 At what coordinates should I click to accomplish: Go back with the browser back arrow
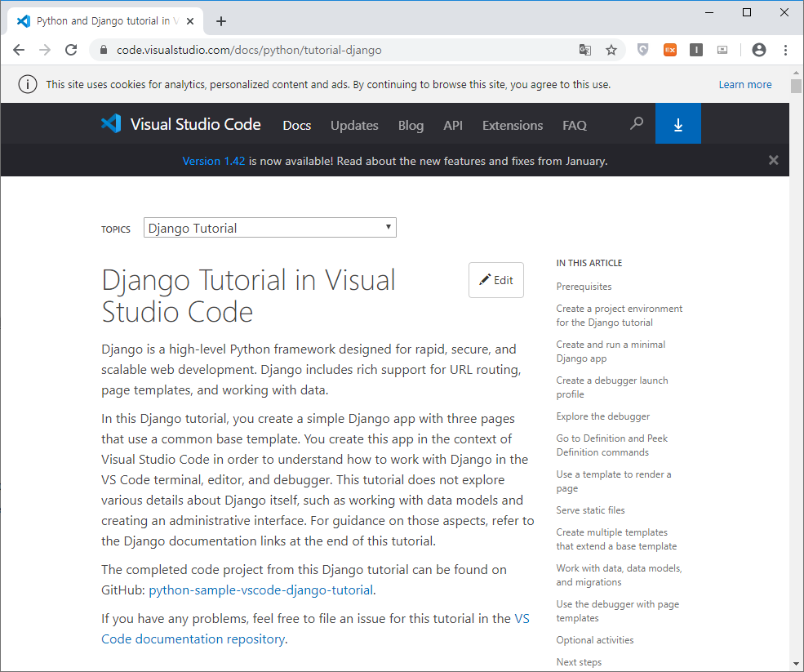pyautogui.click(x=19, y=50)
